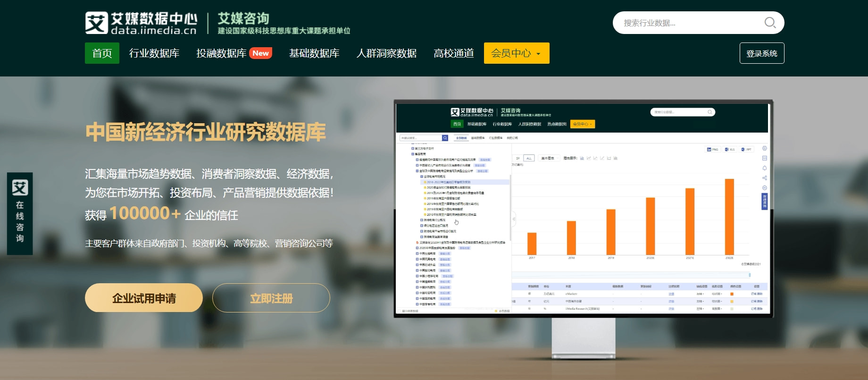Open the 在线咨询 floating widget on the left edge
This screenshot has height=380, width=868.
20,213
